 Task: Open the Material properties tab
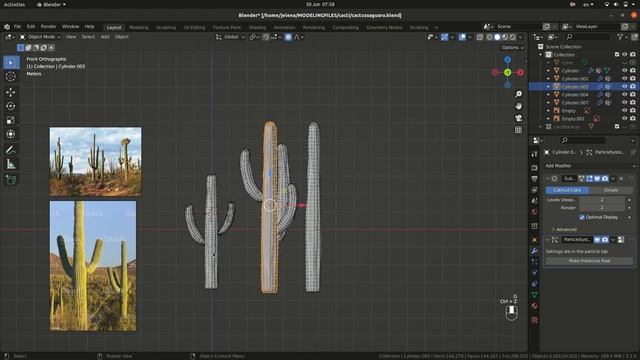(x=534, y=306)
